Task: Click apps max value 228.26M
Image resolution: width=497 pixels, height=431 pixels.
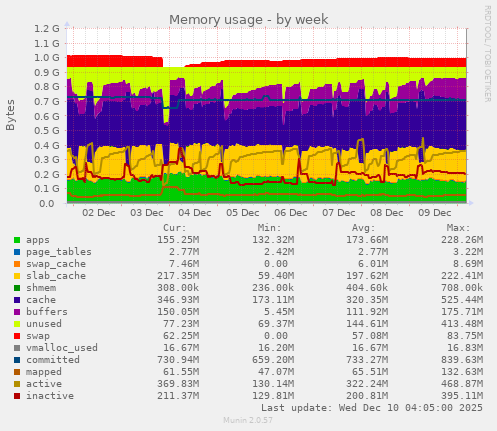Action: coord(462,240)
